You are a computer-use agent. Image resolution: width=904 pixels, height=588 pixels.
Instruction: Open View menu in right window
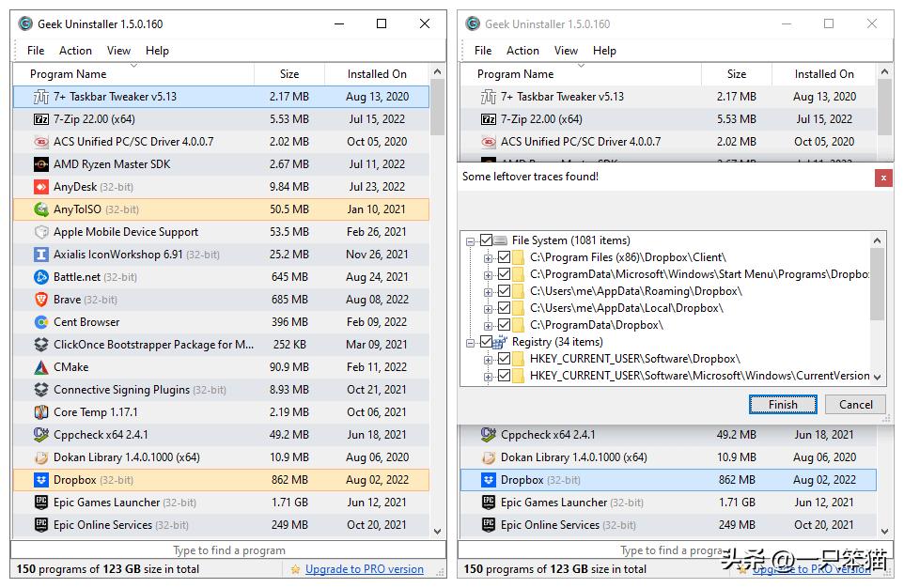(x=566, y=51)
